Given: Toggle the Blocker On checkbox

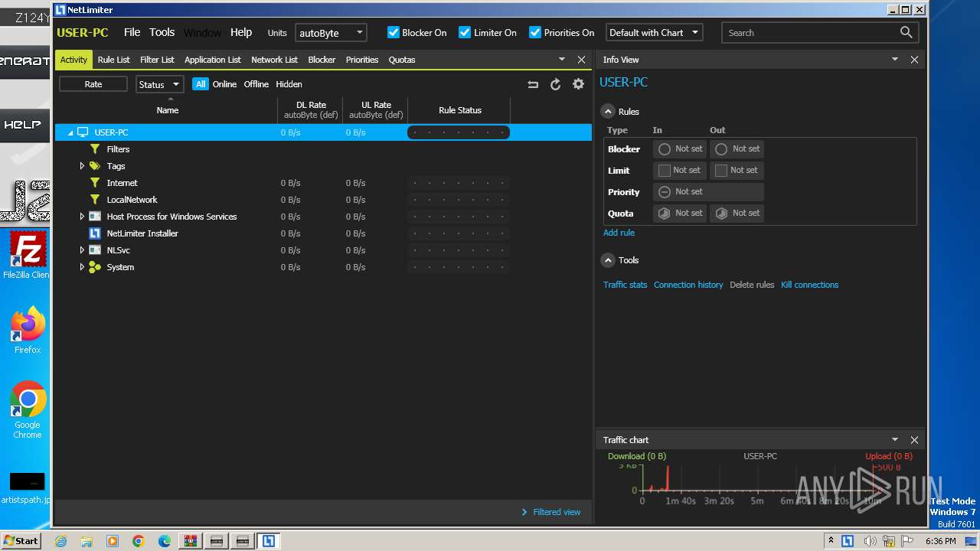Looking at the screenshot, I should [x=394, y=32].
